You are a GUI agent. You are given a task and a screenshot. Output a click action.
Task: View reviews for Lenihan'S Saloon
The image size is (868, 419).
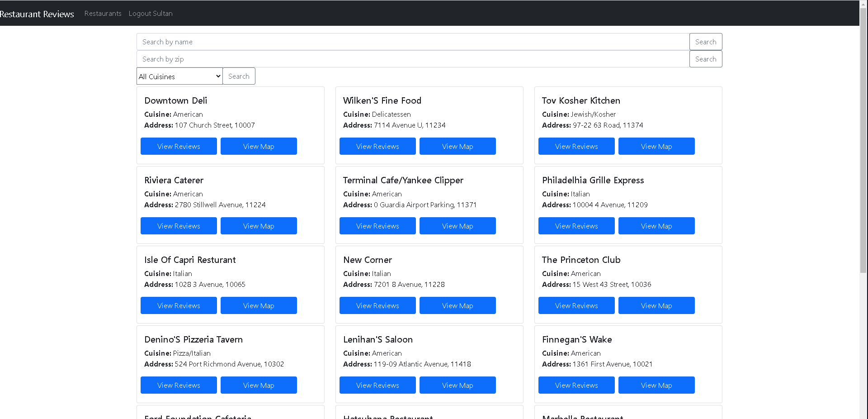point(377,385)
